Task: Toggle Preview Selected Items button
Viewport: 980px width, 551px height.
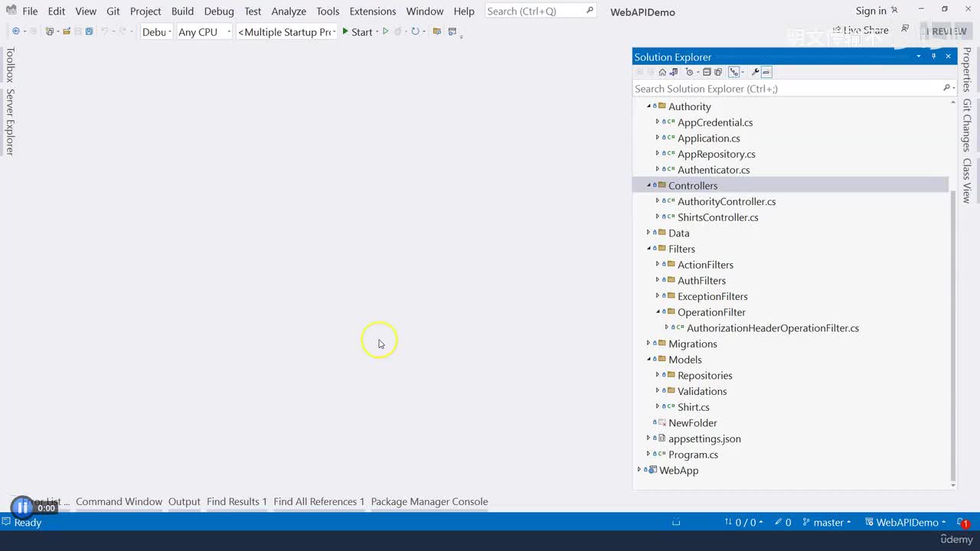Action: coord(766,72)
